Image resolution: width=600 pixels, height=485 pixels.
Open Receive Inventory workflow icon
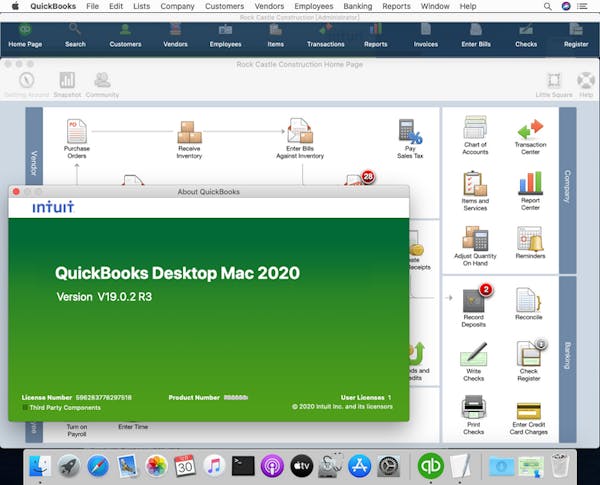189,131
